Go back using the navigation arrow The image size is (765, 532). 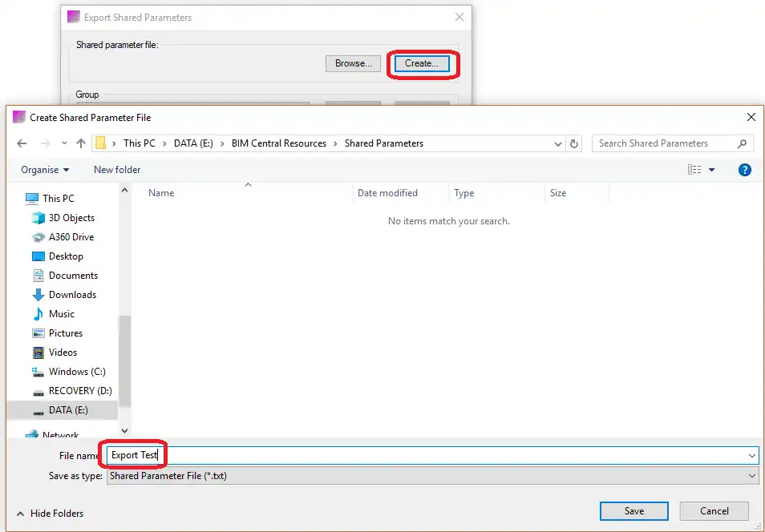pos(22,143)
